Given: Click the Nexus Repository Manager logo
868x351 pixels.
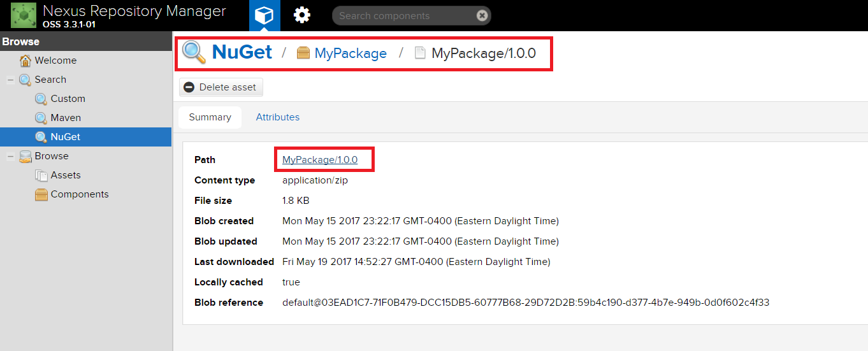Looking at the screenshot, I should (24, 15).
